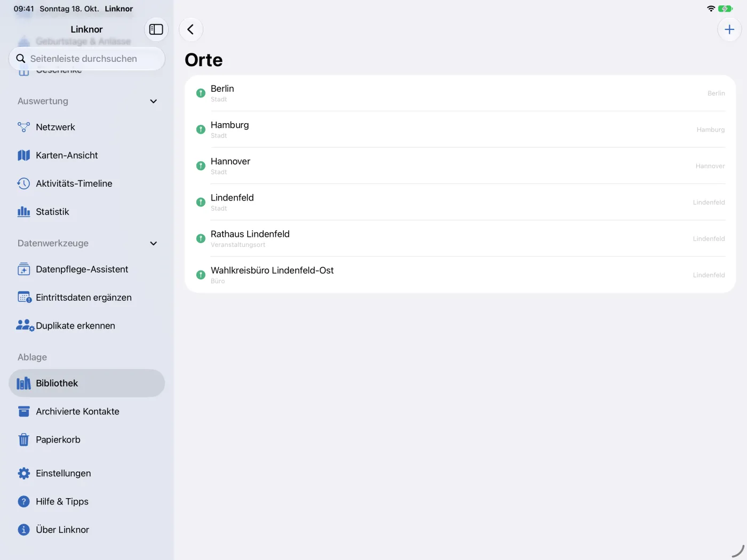Open Archivierte Kontakte

point(87,411)
